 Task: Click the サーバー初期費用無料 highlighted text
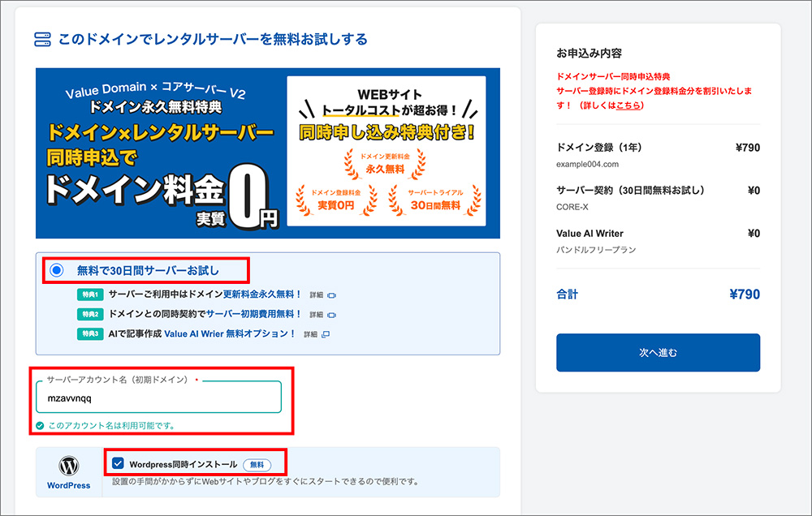coord(253,314)
